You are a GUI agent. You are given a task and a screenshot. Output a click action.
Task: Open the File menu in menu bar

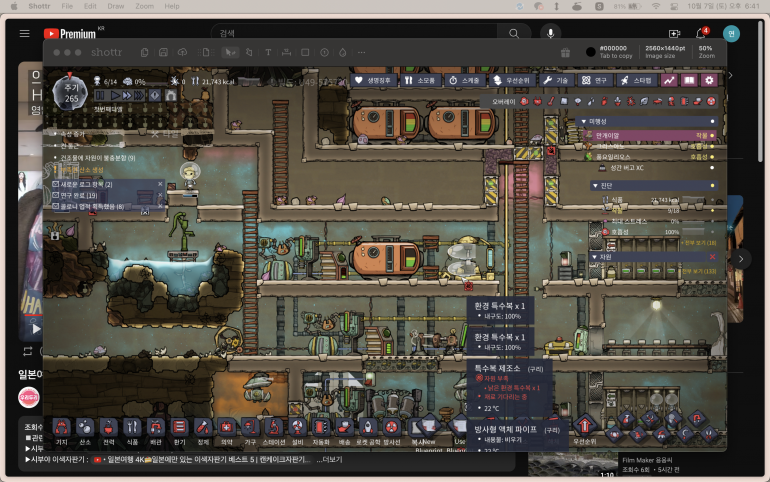click(x=67, y=6)
